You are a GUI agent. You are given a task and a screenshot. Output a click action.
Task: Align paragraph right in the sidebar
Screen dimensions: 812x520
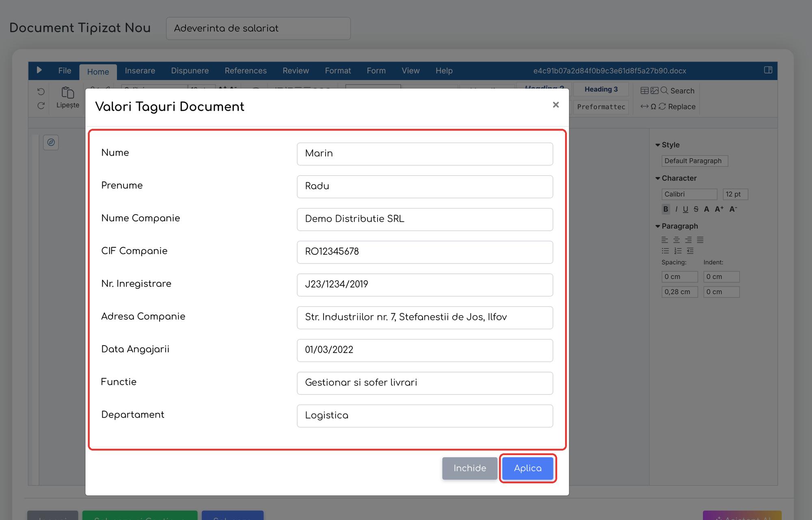pyautogui.click(x=688, y=240)
